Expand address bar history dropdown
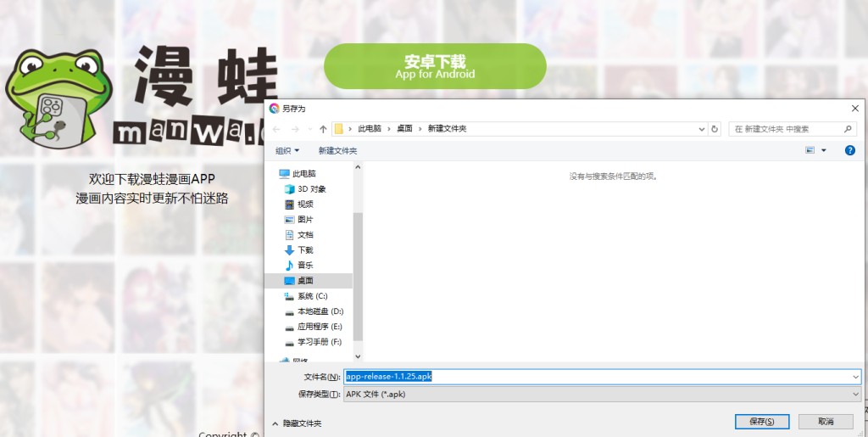The width and height of the screenshot is (868, 437). (x=702, y=129)
